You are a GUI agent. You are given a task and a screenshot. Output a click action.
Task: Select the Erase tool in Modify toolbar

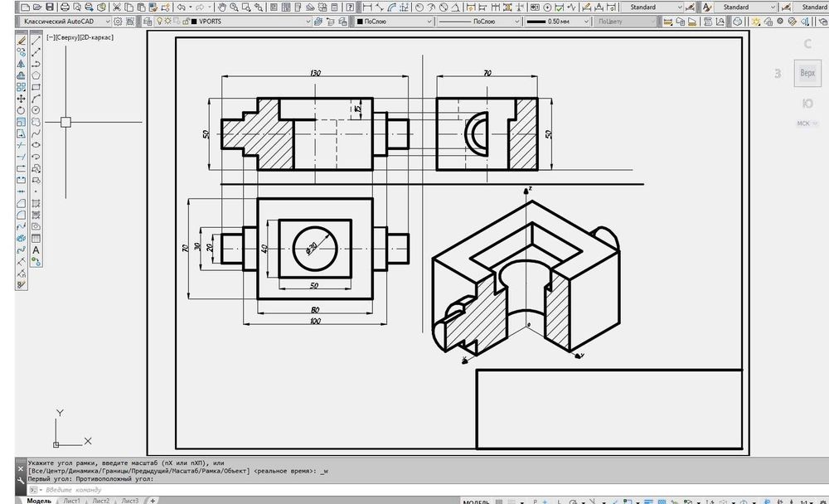click(22, 41)
